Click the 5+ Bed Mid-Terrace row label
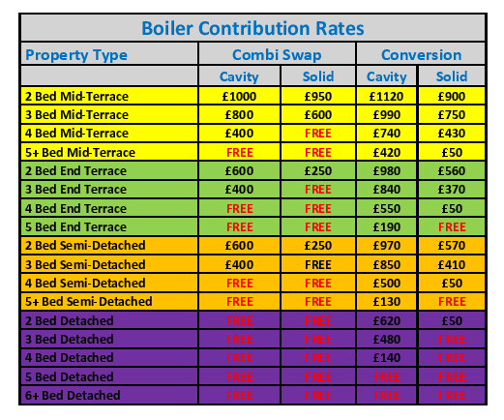Image resolution: width=504 pixels, height=420 pixels. pos(109,152)
